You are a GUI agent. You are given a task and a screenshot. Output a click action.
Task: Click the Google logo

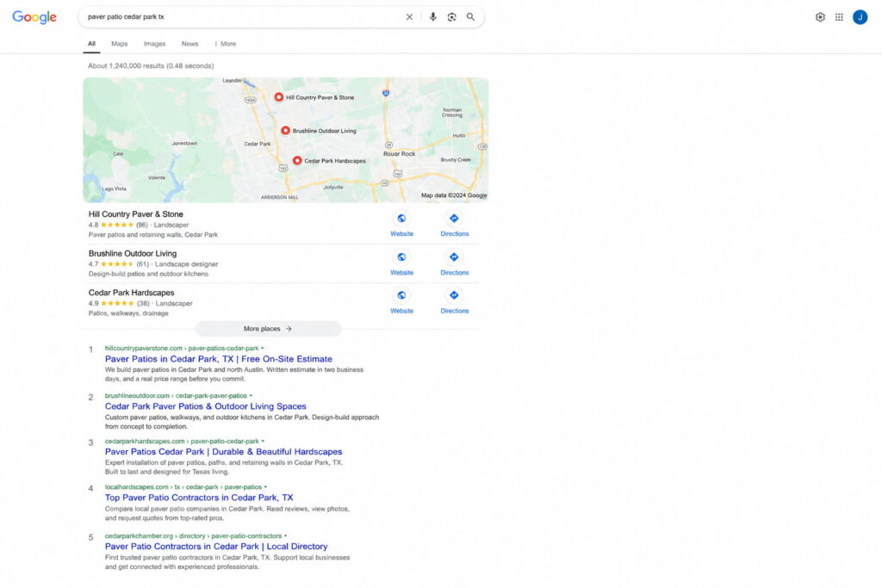tap(34, 17)
